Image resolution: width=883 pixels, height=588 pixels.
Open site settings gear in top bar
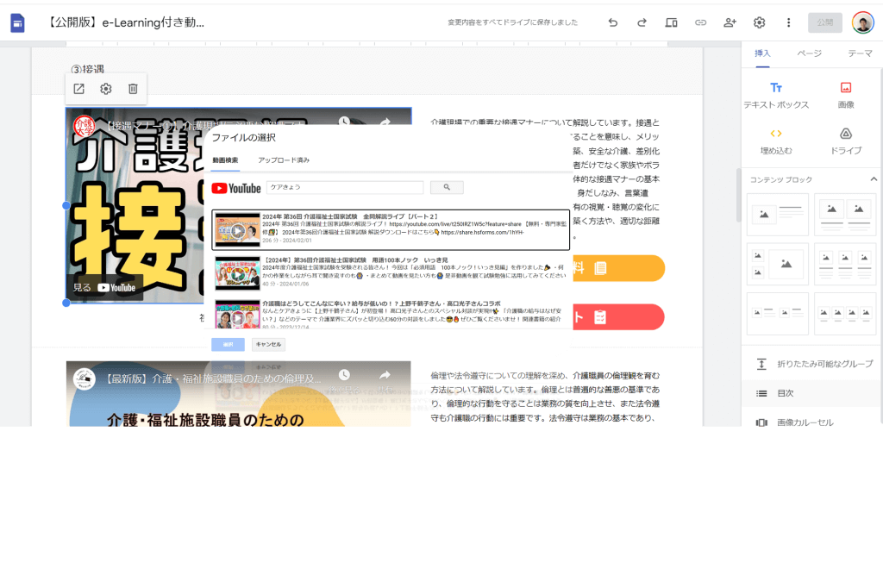coord(759,22)
